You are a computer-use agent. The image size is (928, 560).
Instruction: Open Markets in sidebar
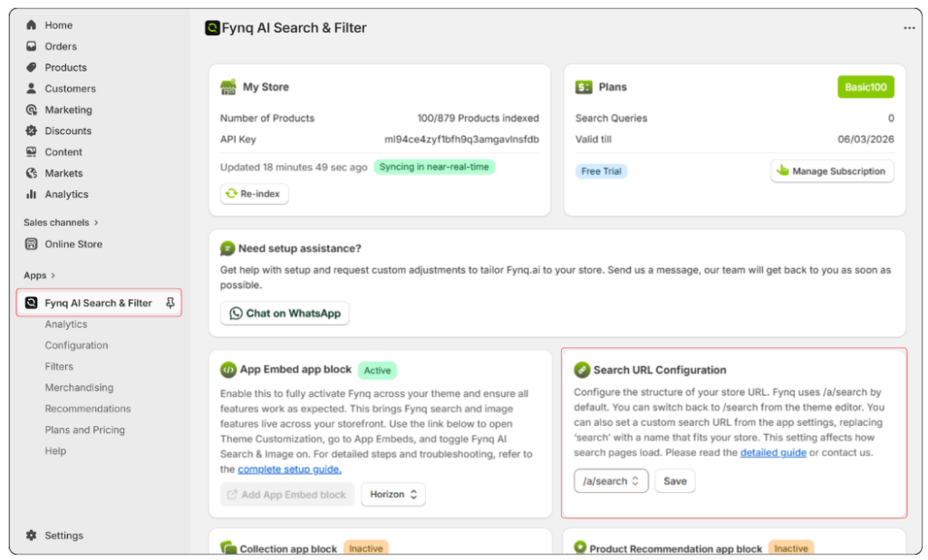(64, 173)
